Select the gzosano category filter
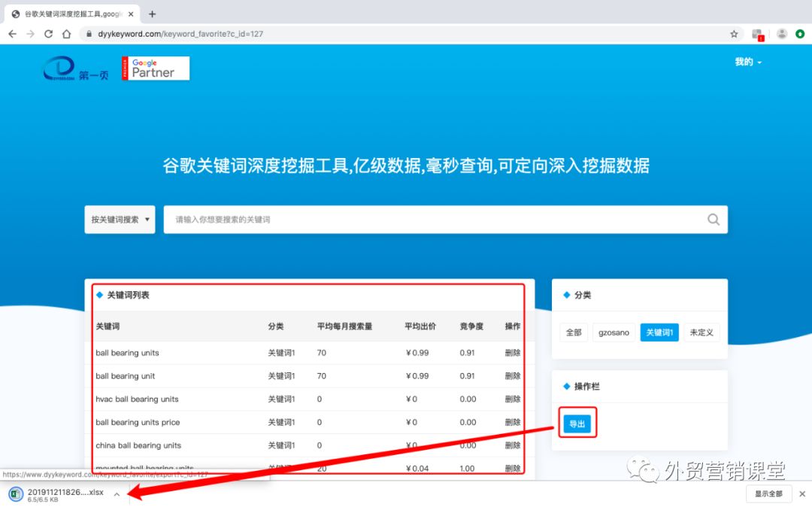 [614, 332]
